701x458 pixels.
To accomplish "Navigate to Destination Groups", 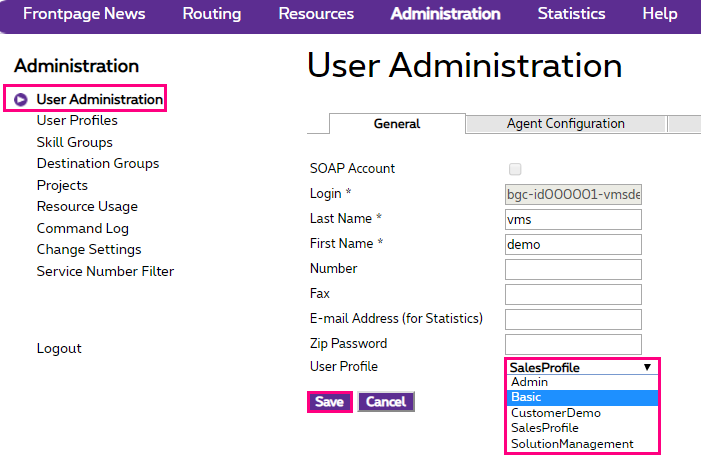I will [x=98, y=163].
